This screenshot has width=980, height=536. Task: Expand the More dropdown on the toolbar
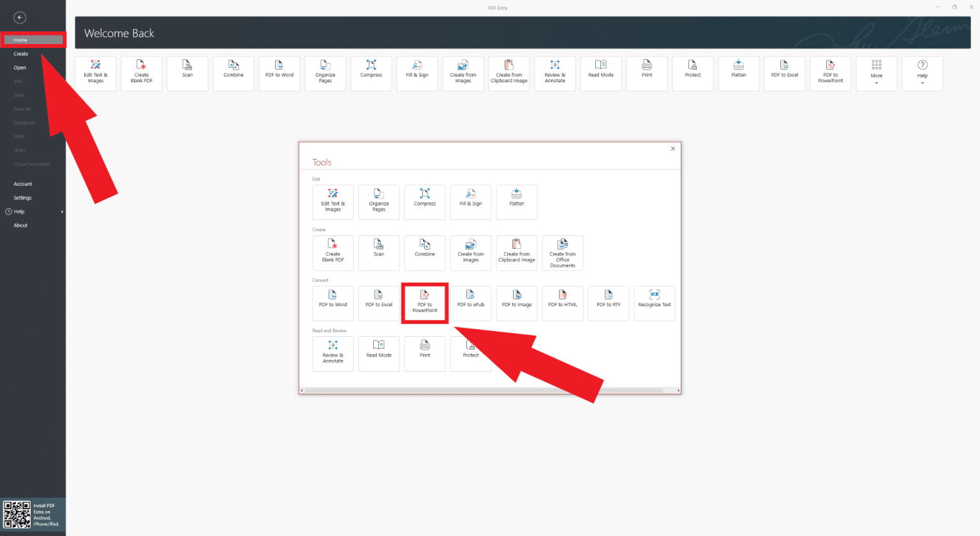[x=876, y=73]
